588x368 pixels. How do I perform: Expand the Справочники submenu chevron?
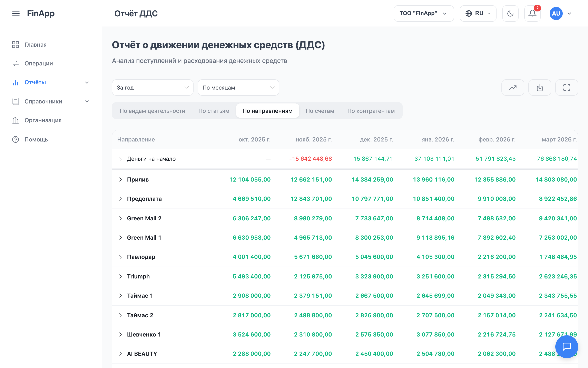pyautogui.click(x=87, y=101)
